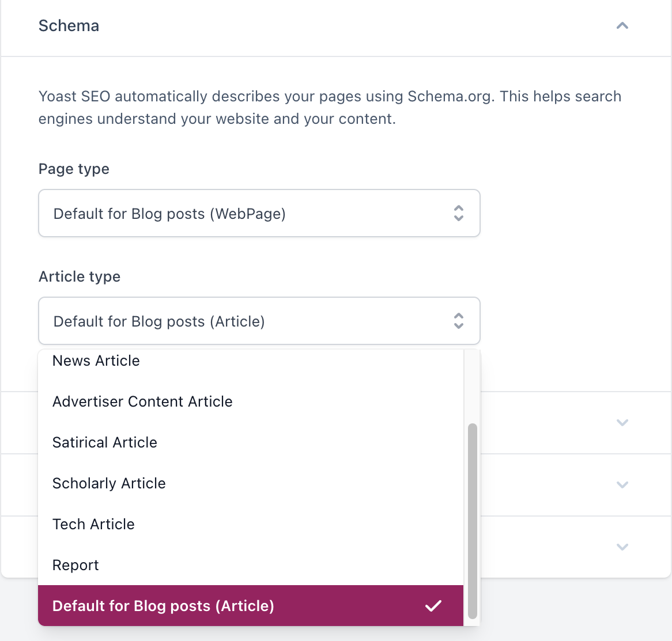The width and height of the screenshot is (672, 641).
Task: Click the checkmark on the selected option
Action: click(x=433, y=606)
